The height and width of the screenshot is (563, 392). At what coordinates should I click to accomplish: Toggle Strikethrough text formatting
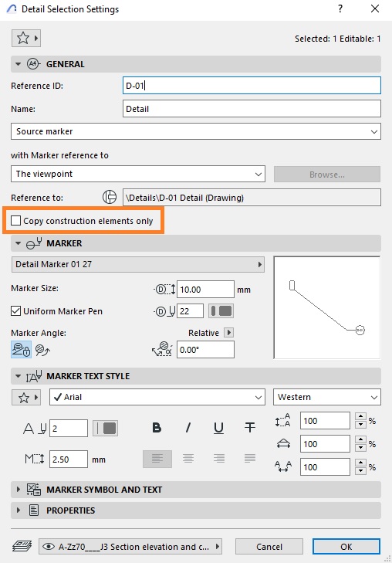pyautogui.click(x=250, y=428)
